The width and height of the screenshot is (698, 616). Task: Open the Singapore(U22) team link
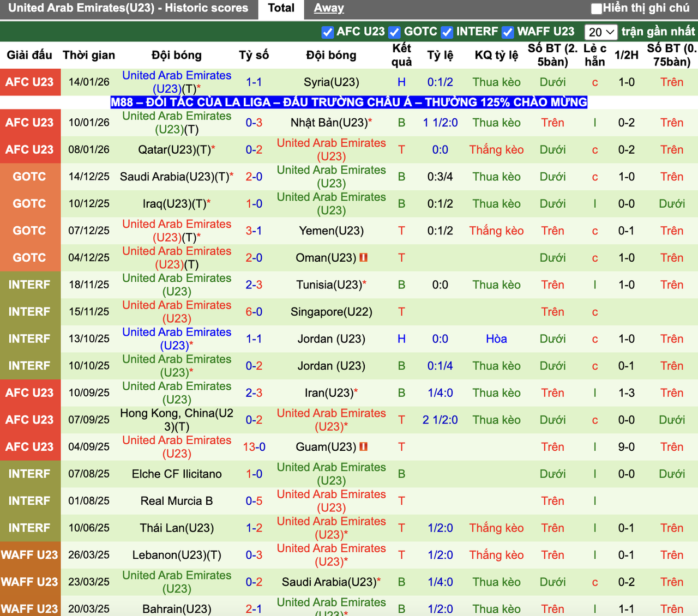[x=332, y=312]
